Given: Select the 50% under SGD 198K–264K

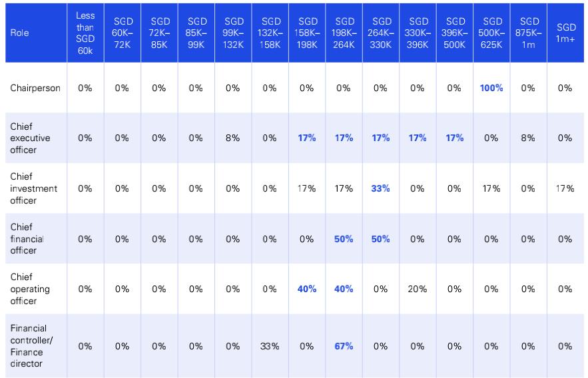Looking at the screenshot, I should pyautogui.click(x=344, y=239).
